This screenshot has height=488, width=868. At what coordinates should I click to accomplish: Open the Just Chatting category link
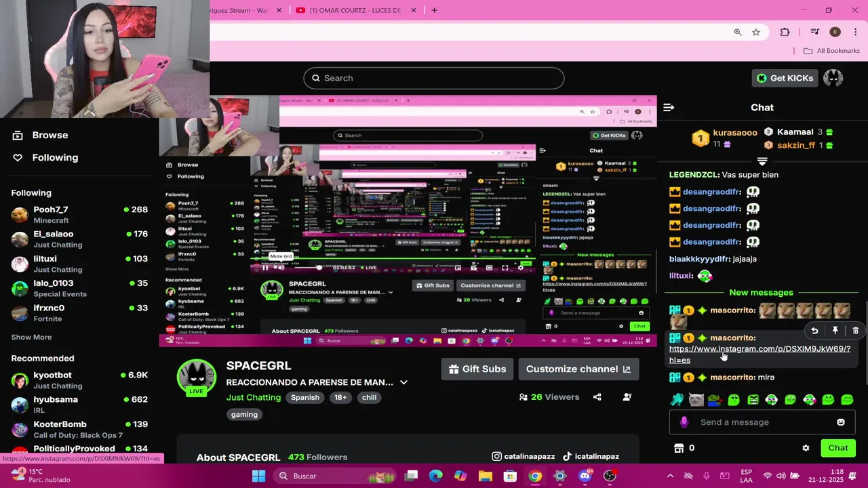point(254,397)
